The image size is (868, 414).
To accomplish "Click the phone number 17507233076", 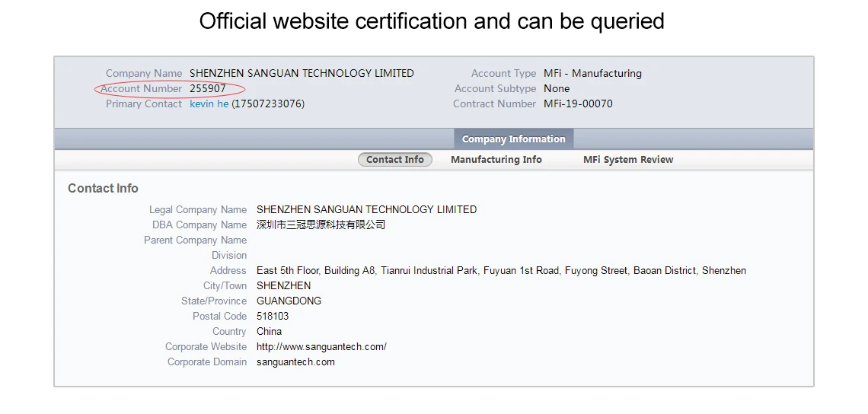I will click(x=268, y=104).
